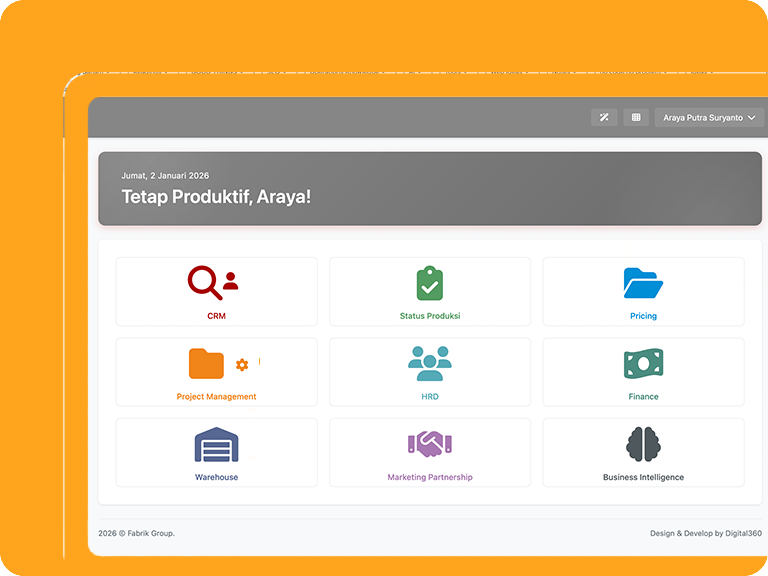
Task: Open the Business Intelligence brain icon
Action: [x=643, y=444]
